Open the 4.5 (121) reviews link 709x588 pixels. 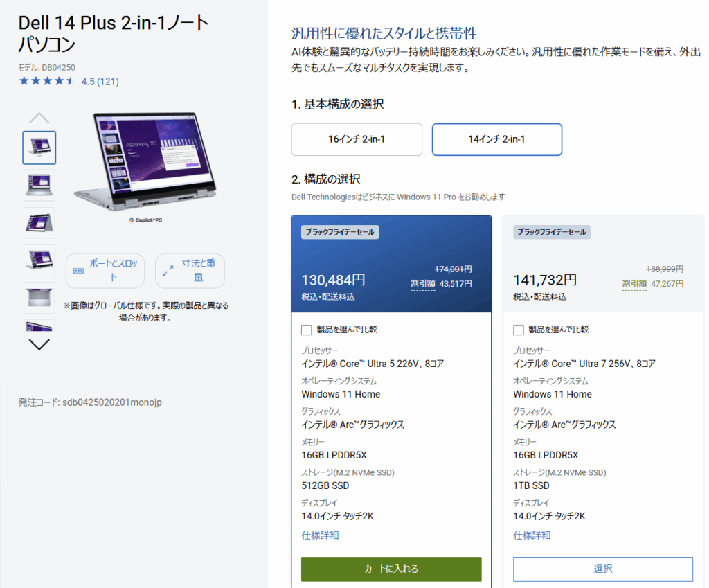tap(100, 82)
